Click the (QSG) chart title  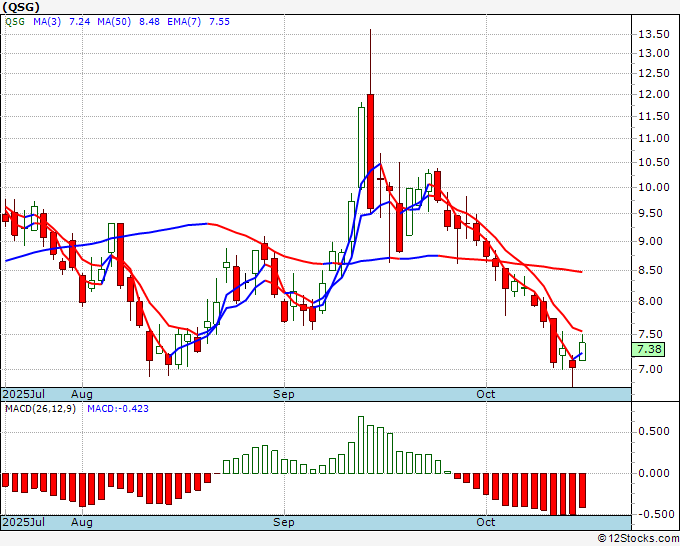tap(21, 7)
